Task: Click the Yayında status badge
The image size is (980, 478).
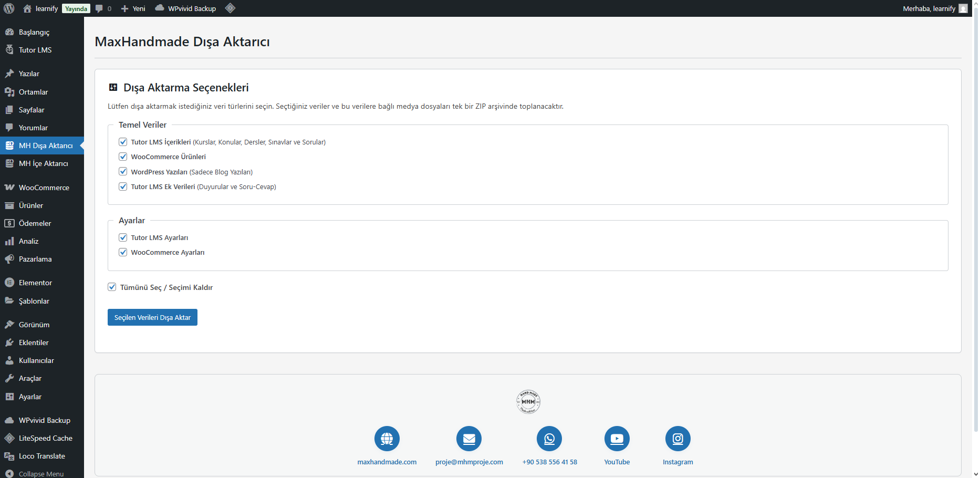Action: (76, 9)
